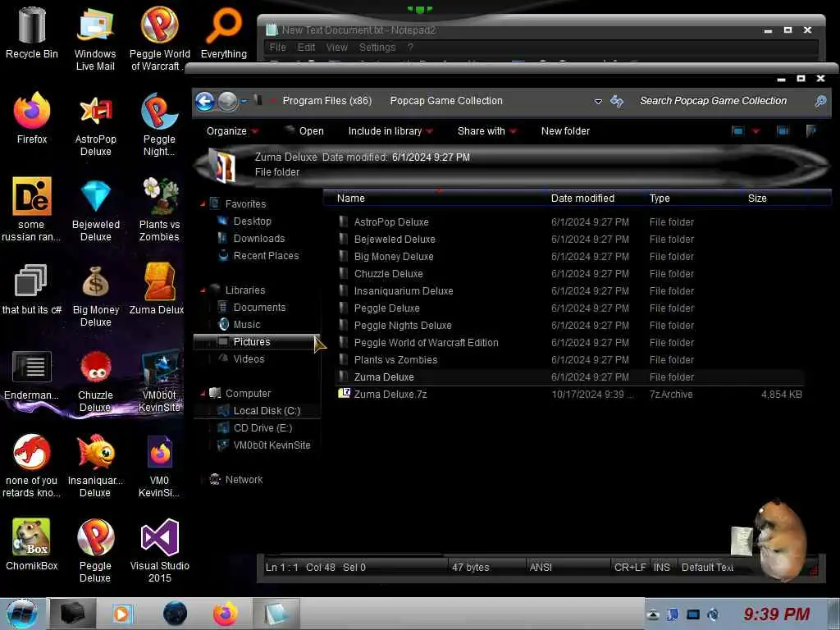This screenshot has width=840, height=630.
Task: Open the Edit menu in Notepad2
Action: [x=307, y=47]
